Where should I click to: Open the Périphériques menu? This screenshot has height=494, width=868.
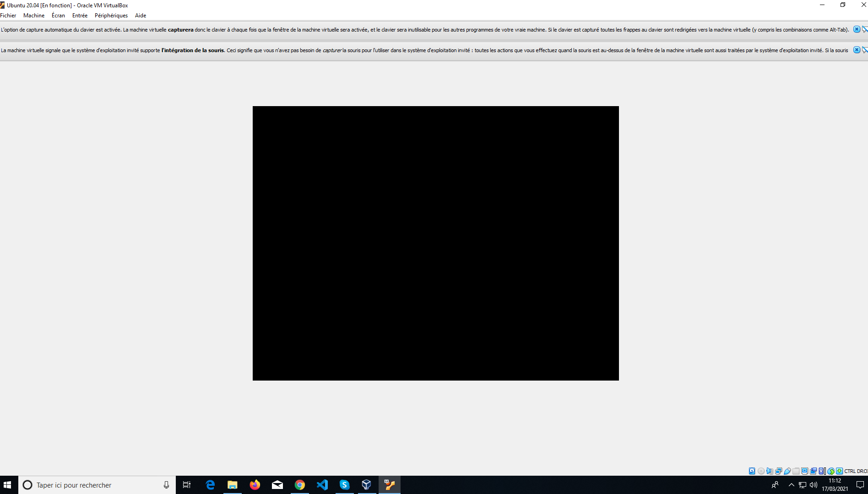click(111, 16)
